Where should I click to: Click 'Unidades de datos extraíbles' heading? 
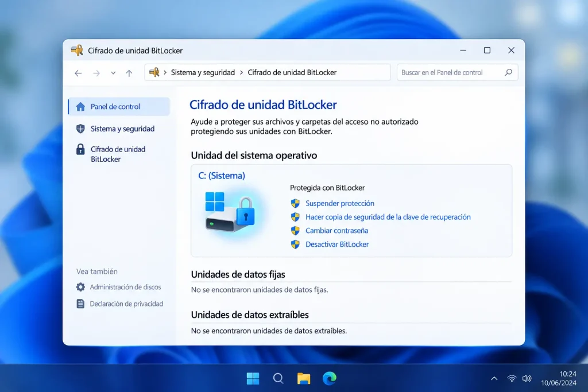coord(250,315)
